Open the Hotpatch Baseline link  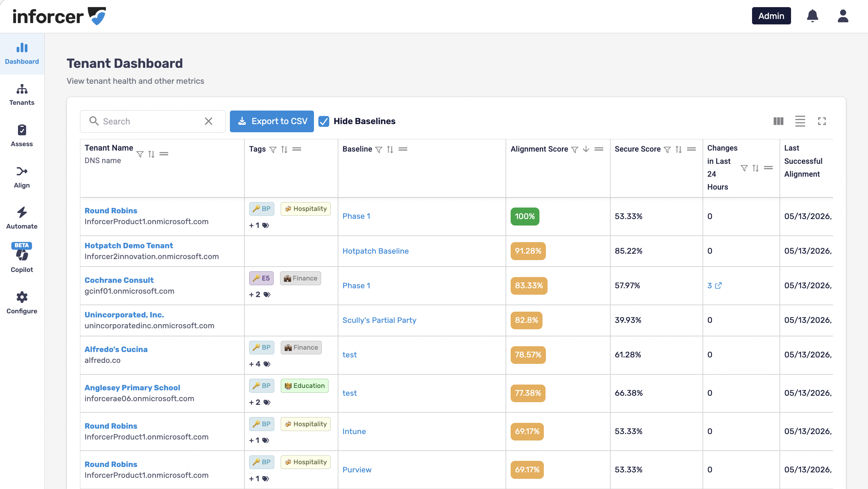375,251
